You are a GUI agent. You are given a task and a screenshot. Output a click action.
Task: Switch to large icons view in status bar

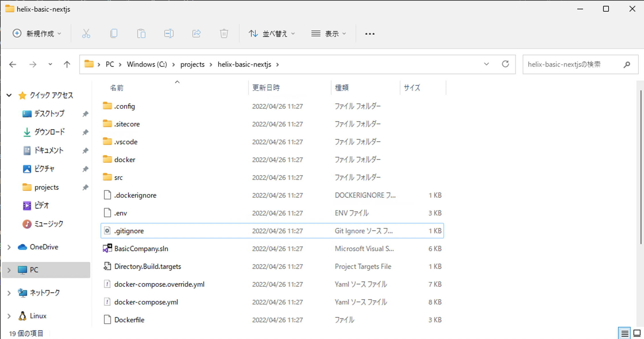[x=637, y=333]
